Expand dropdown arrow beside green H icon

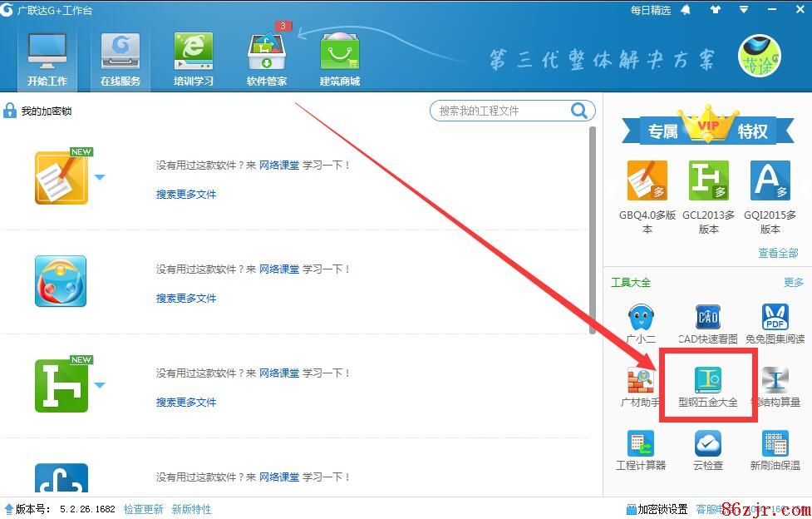[x=100, y=385]
